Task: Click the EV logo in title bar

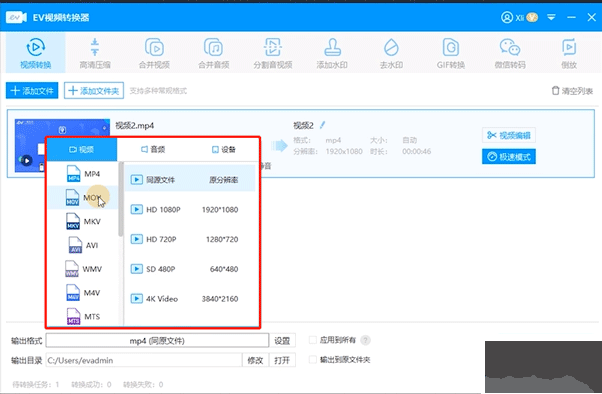Action: 16,17
